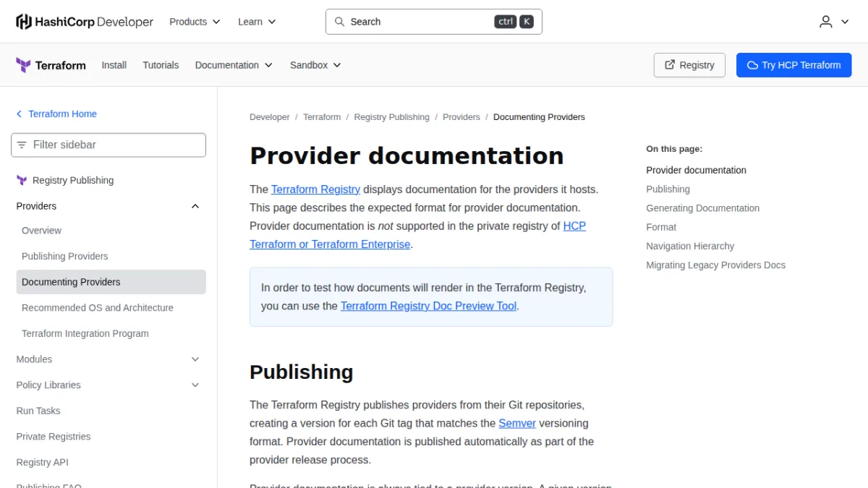
Task: Focus the Filter sidebar input field
Action: point(109,145)
